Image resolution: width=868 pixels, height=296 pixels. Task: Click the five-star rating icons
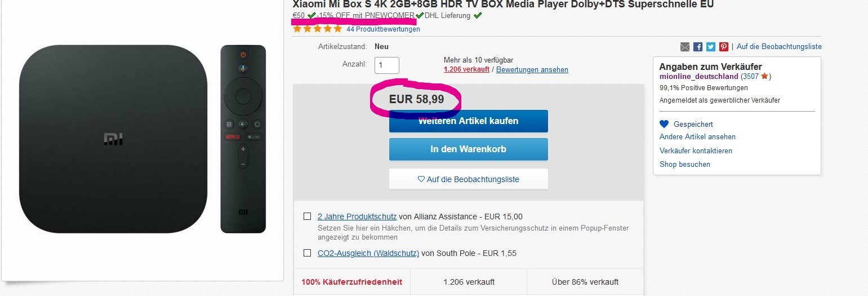coord(318,29)
